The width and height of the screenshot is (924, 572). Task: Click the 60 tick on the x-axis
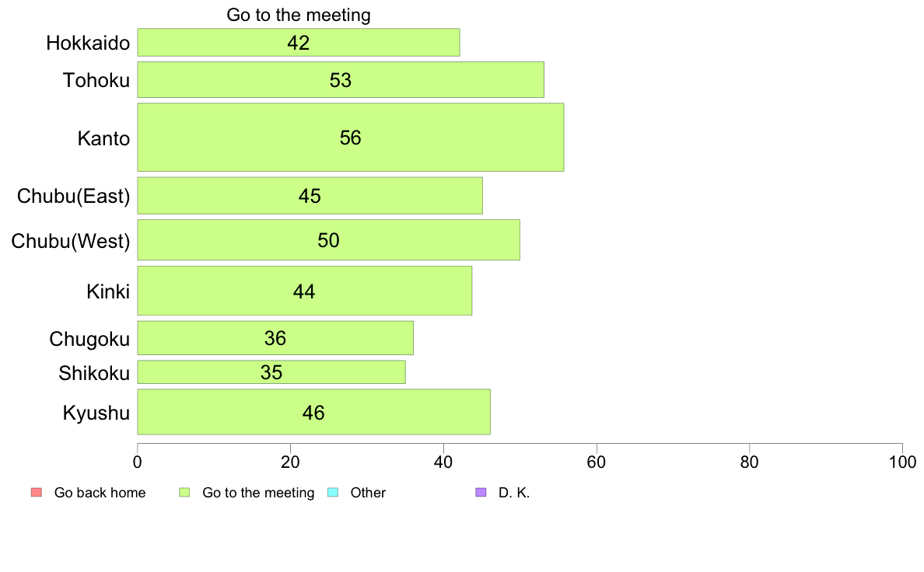597,462
